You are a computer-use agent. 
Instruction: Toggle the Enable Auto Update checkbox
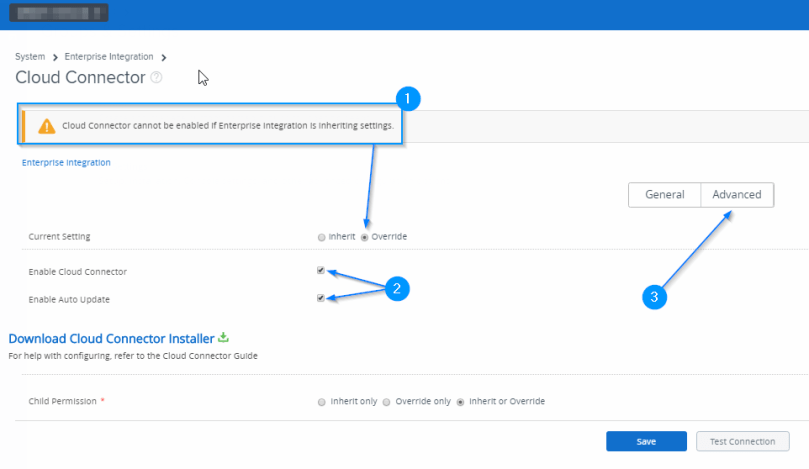[x=320, y=298]
